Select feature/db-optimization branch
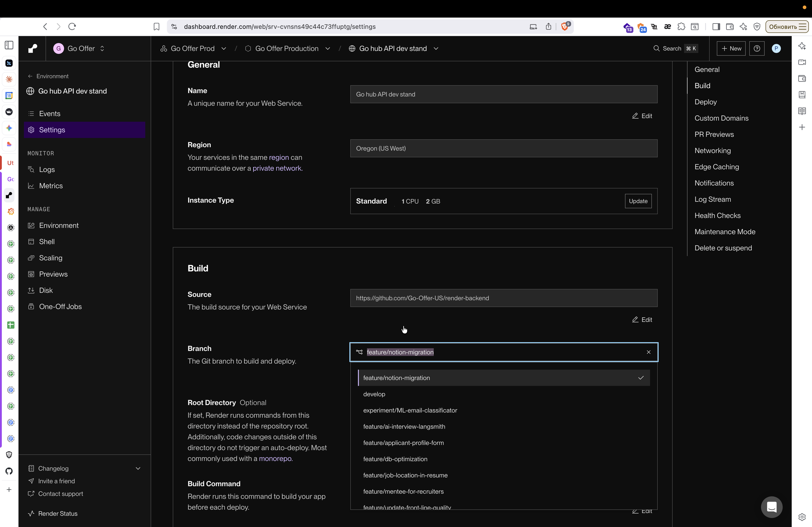 click(x=504, y=459)
